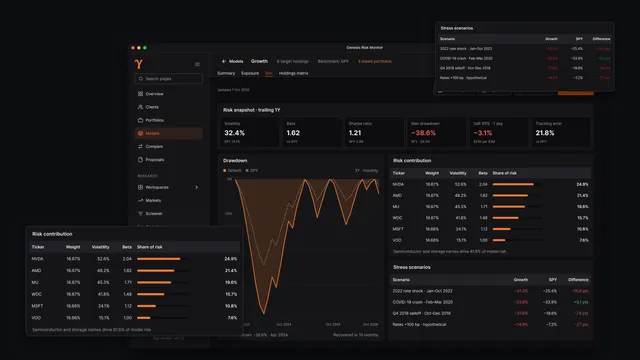640x360 pixels.
Task: Select VOO row in floating Risk contribution card
Action: pyautogui.click(x=135, y=318)
